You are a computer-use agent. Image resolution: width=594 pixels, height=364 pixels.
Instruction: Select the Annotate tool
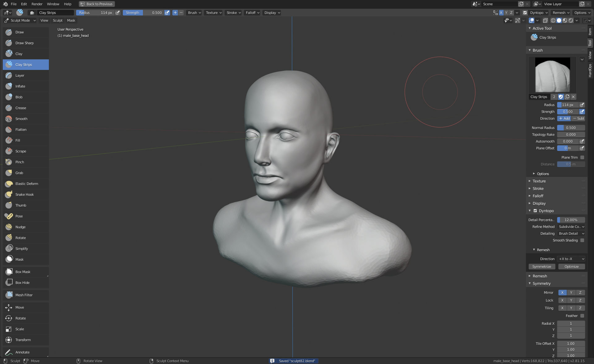coord(22,352)
